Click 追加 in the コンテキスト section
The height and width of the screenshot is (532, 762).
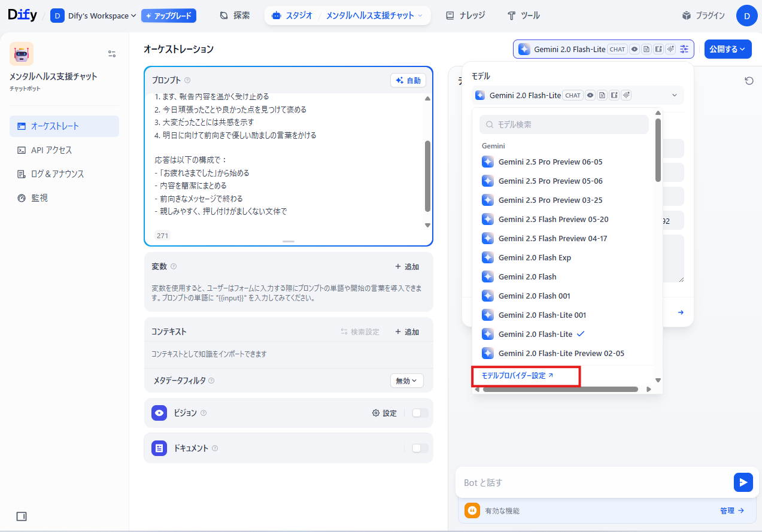pyautogui.click(x=407, y=332)
